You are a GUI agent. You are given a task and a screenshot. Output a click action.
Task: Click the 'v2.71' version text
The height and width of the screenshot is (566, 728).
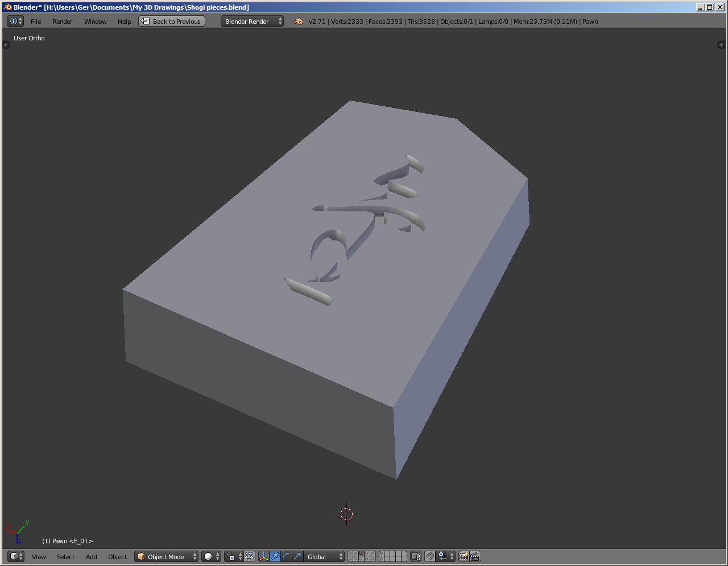[x=317, y=22]
